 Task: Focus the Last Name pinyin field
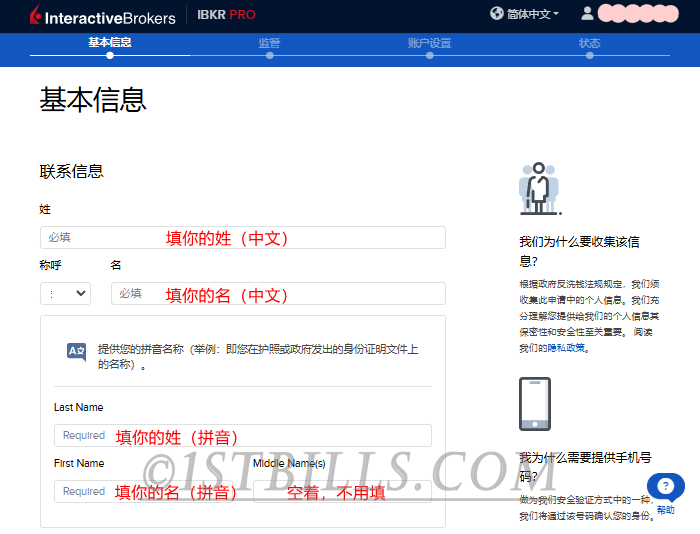[x=242, y=435]
